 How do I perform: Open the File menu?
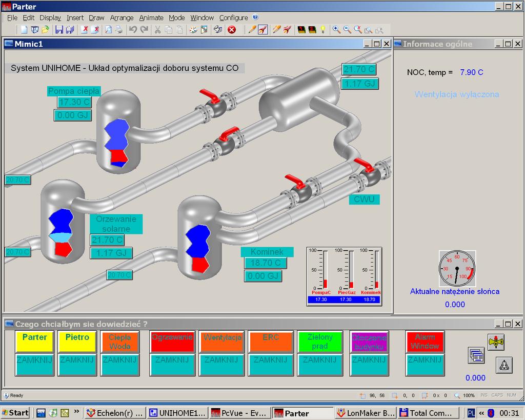(12, 18)
